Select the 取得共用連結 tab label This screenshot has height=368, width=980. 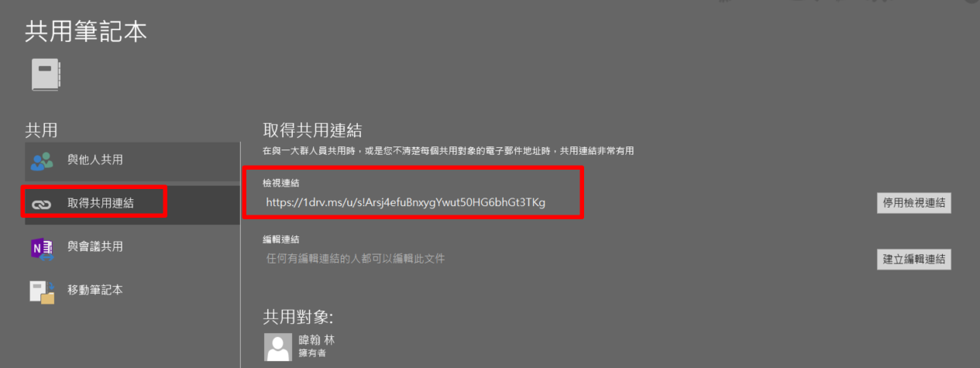101,204
